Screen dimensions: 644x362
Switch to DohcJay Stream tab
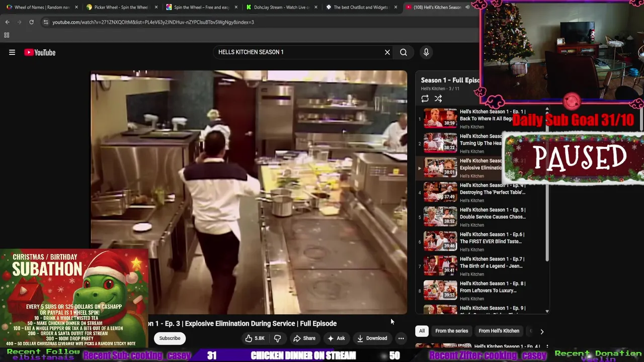[281, 8]
